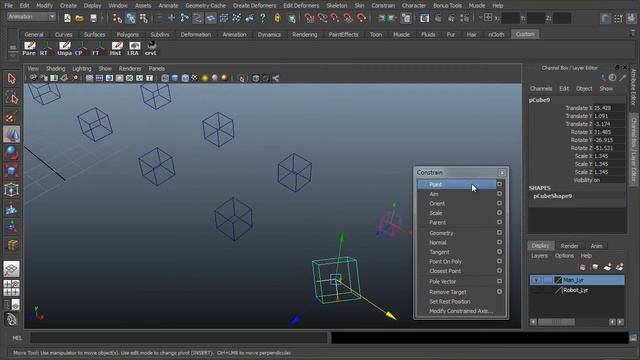Choose Point On Poly constraint
This screenshot has width=640, height=360.
click(445, 262)
